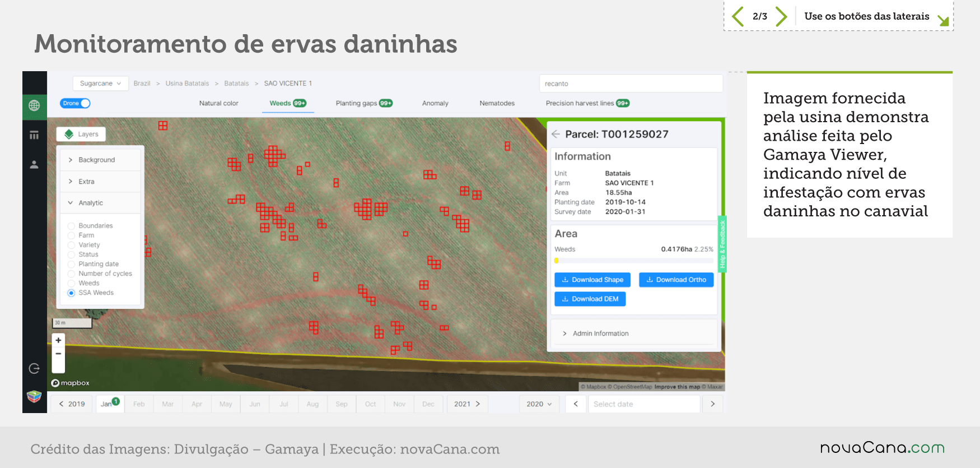Switch to Anomaly tab
Image resolution: width=980 pixels, height=468 pixels.
click(x=435, y=103)
